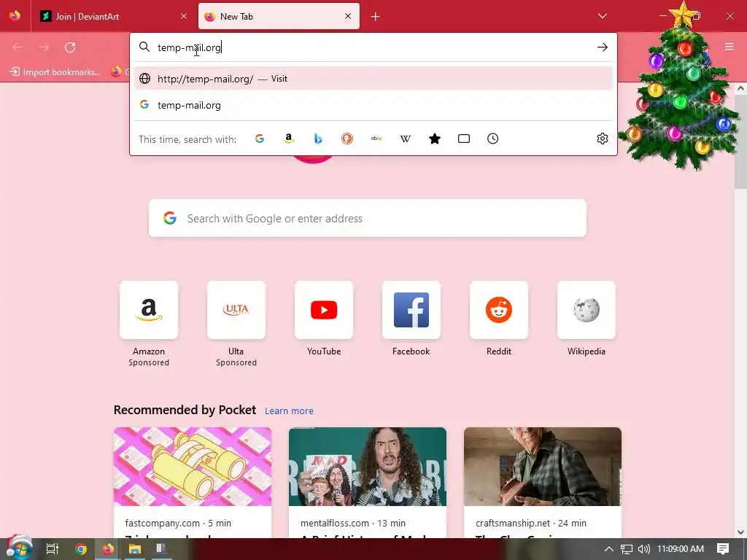
Task: Switch to the Join | DeviantArt tab
Action: [113, 16]
